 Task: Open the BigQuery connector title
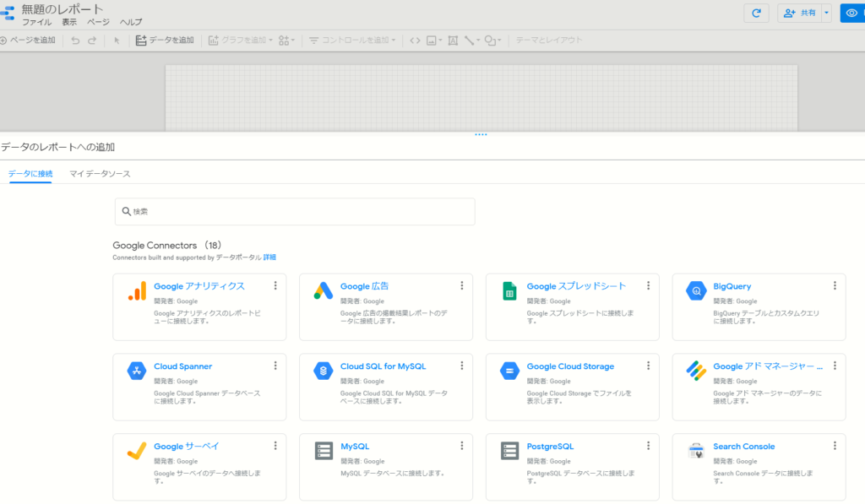732,286
